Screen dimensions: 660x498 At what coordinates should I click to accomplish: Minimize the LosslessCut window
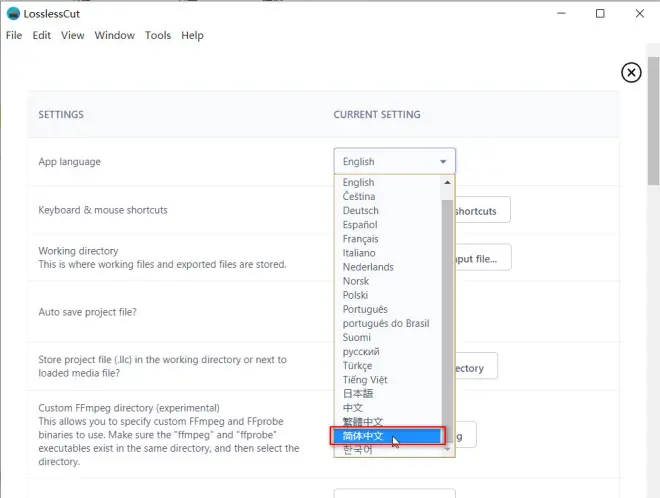561,13
